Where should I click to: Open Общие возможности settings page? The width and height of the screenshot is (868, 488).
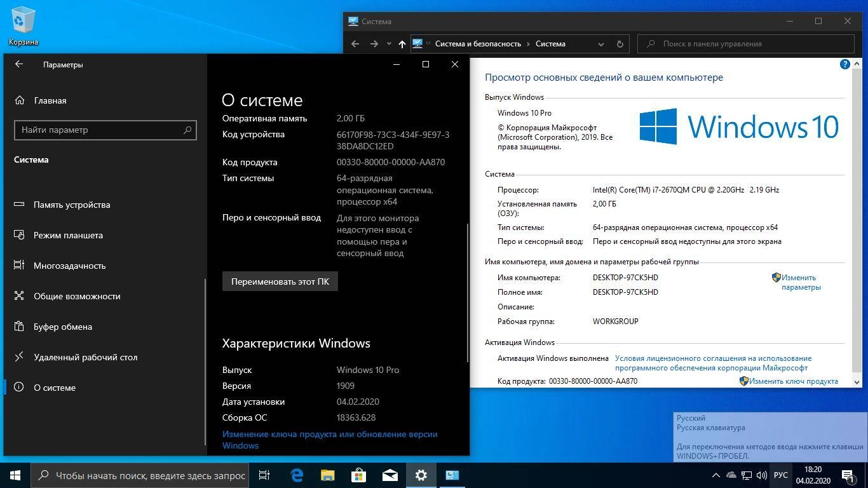click(67, 296)
